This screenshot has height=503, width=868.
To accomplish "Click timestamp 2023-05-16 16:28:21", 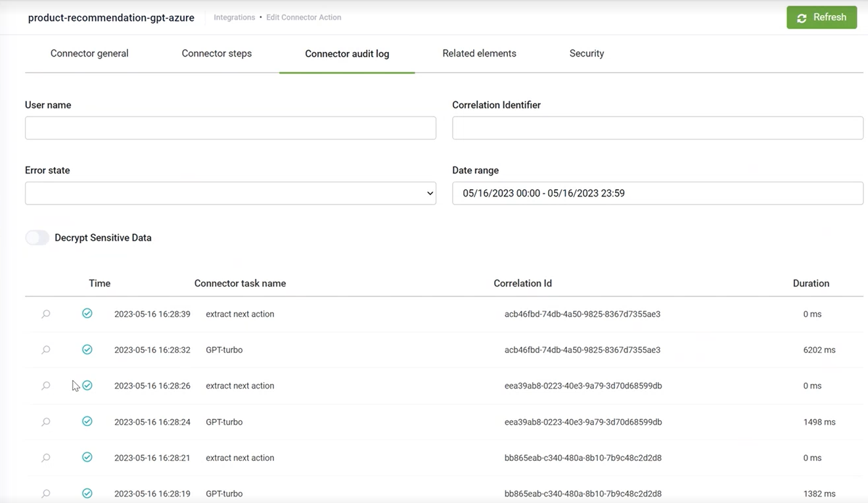I will tap(152, 458).
